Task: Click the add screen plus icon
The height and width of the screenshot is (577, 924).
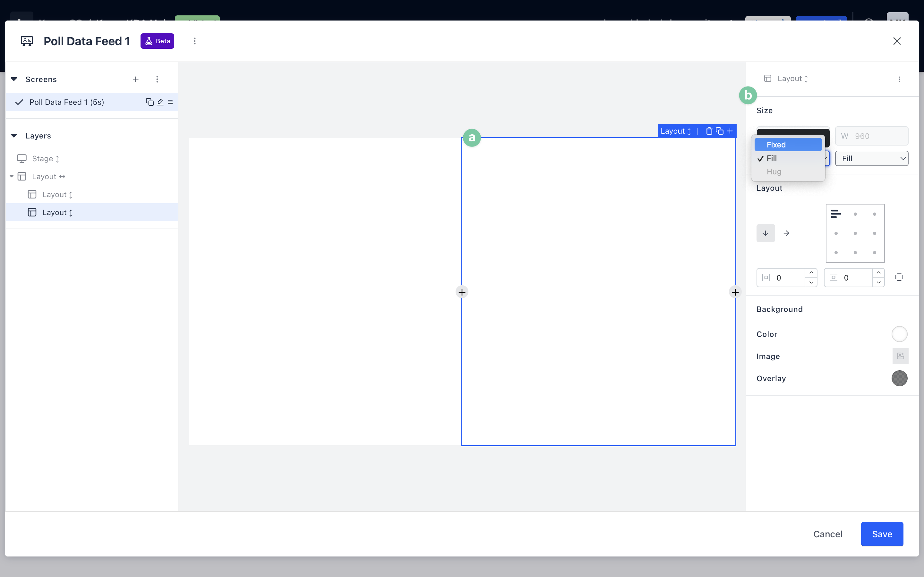Action: tap(135, 79)
